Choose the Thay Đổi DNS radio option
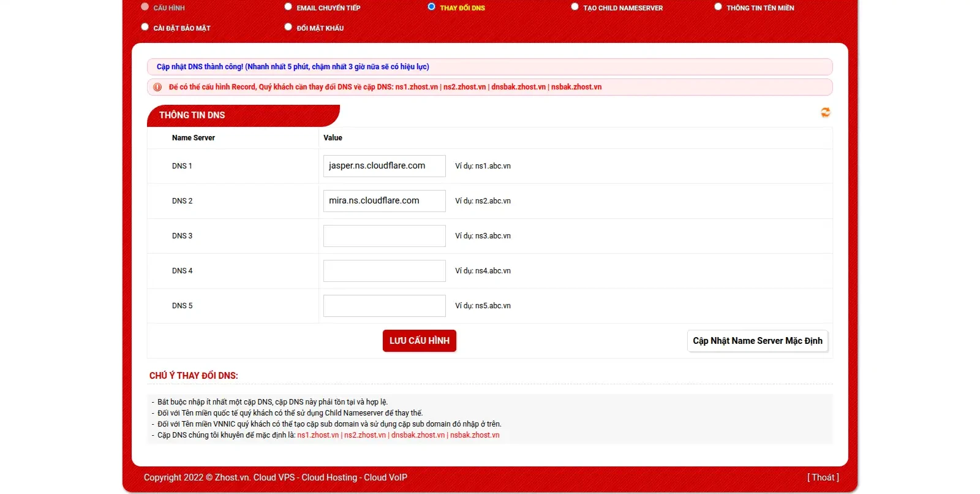 (431, 7)
